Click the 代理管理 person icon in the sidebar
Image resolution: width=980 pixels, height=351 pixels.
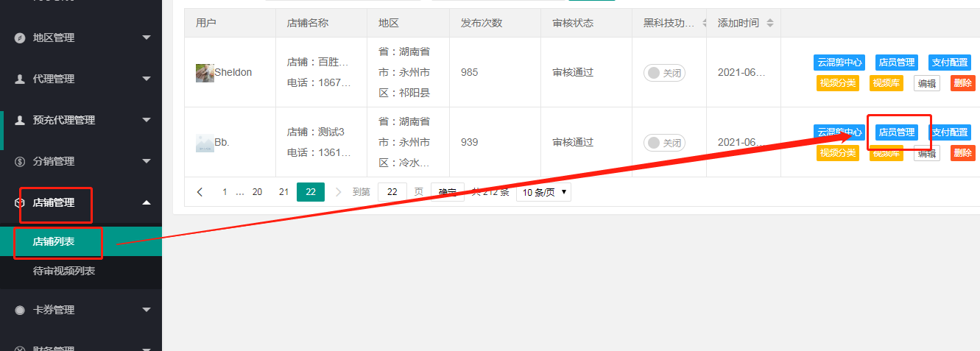21,79
